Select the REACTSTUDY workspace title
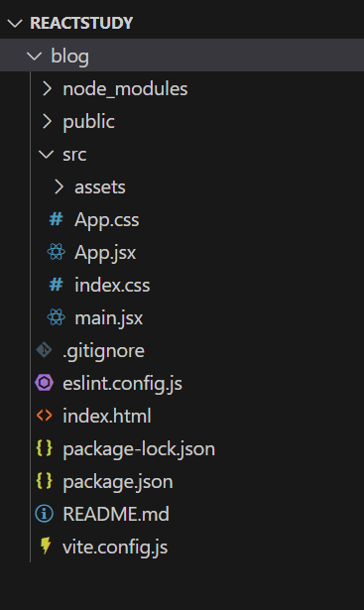This screenshot has width=364, height=610. tap(81, 24)
